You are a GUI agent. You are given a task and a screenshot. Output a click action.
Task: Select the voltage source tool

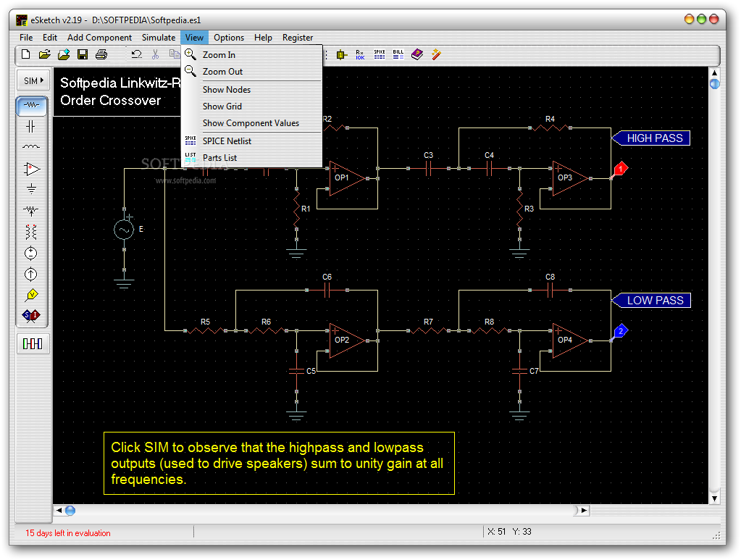(x=30, y=254)
